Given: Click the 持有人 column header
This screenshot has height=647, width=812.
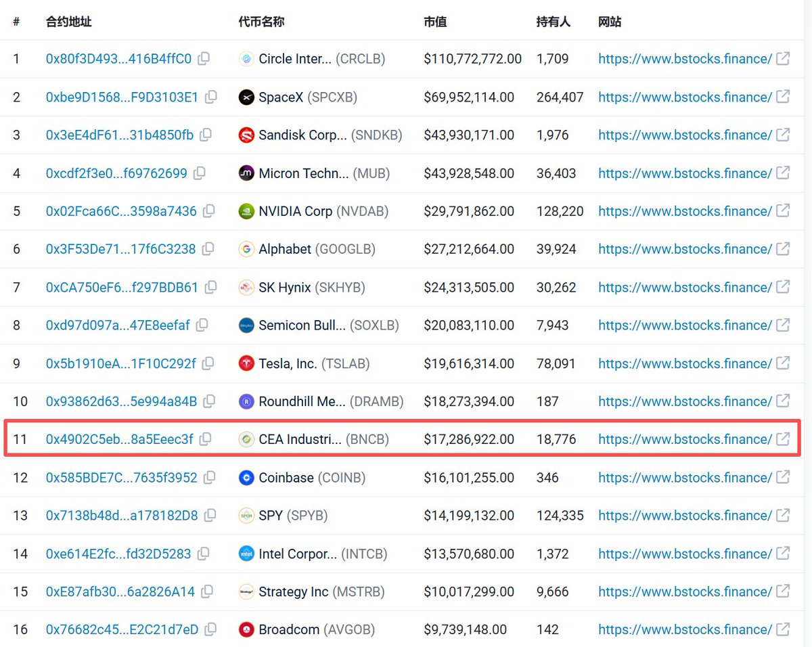Looking at the screenshot, I should point(553,22).
